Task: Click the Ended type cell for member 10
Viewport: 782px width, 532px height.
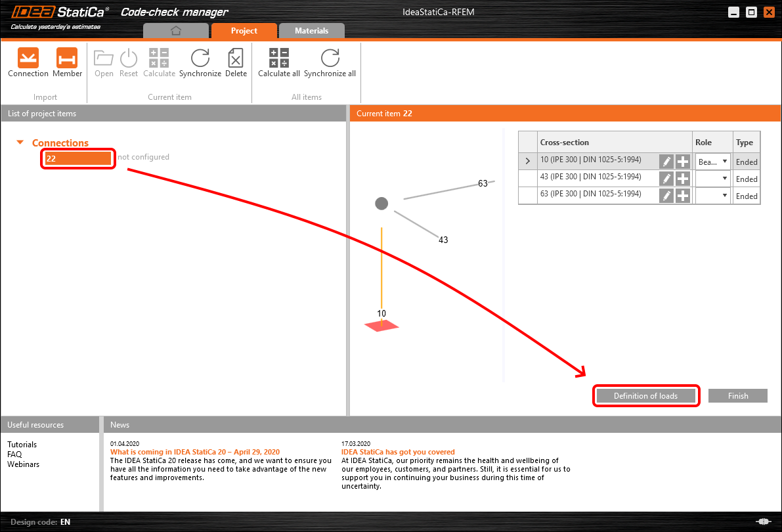Action: (x=747, y=162)
